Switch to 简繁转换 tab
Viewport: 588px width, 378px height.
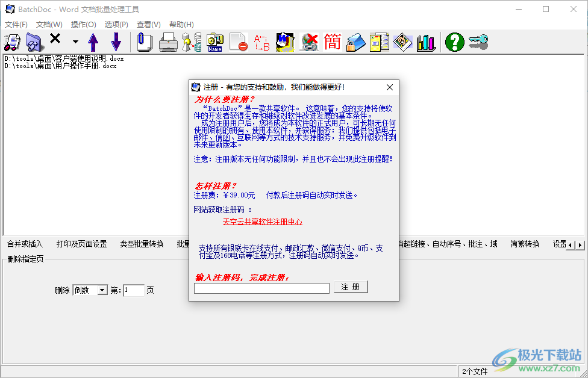(525, 244)
